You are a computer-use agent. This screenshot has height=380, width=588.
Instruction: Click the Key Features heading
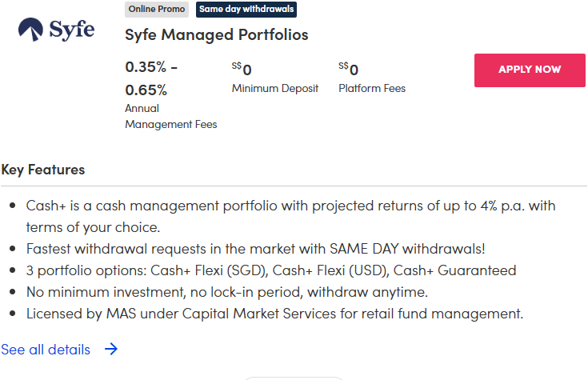(x=43, y=170)
